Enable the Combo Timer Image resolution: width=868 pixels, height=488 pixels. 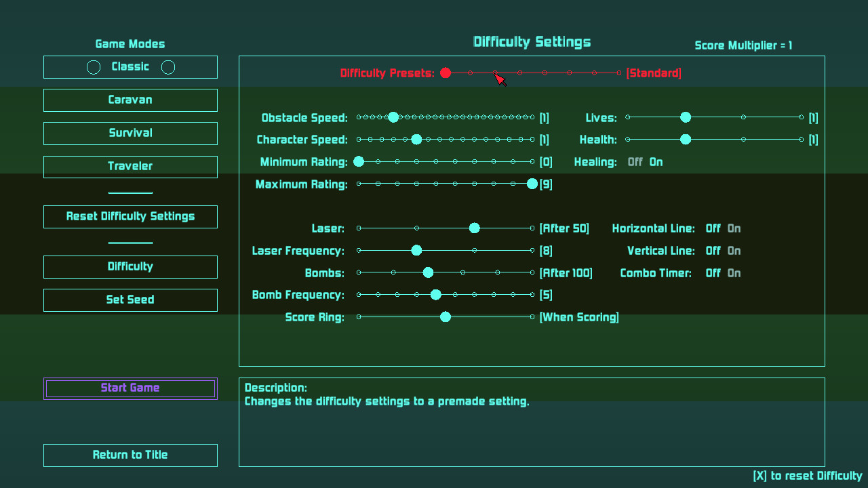click(x=734, y=274)
